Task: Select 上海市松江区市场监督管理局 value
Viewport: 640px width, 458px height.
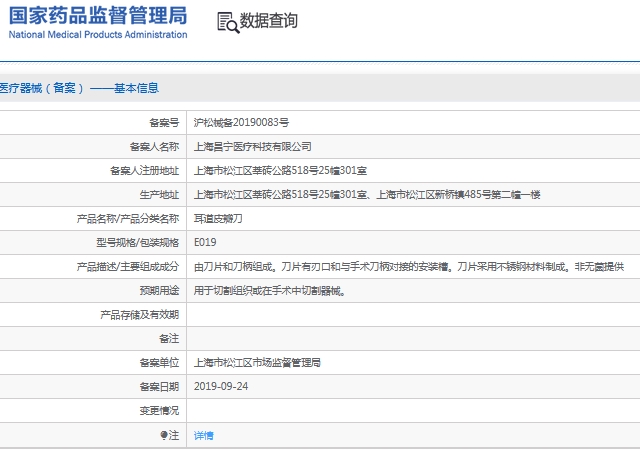Action: point(257,362)
